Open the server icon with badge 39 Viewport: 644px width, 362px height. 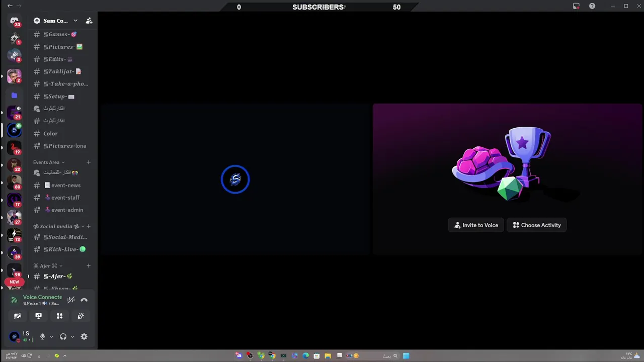click(14, 252)
